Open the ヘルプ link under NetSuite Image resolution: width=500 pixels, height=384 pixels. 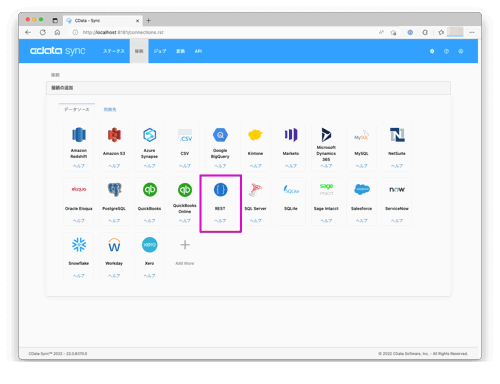click(397, 166)
